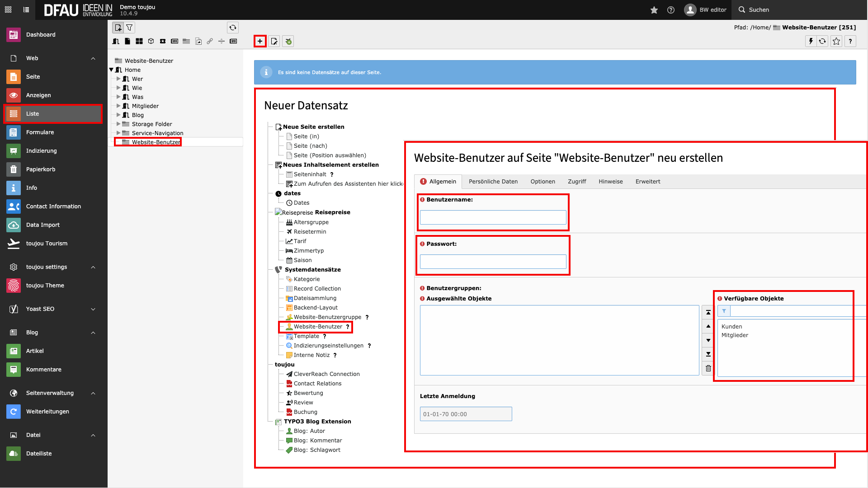Click the page tree filter icon
868x488 pixels.
pos(130,28)
